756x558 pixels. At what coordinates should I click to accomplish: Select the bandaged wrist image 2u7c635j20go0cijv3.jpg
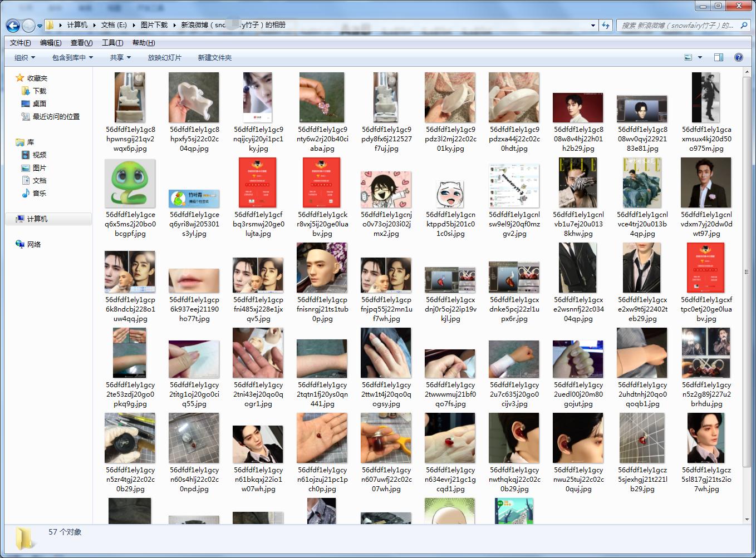click(x=514, y=359)
